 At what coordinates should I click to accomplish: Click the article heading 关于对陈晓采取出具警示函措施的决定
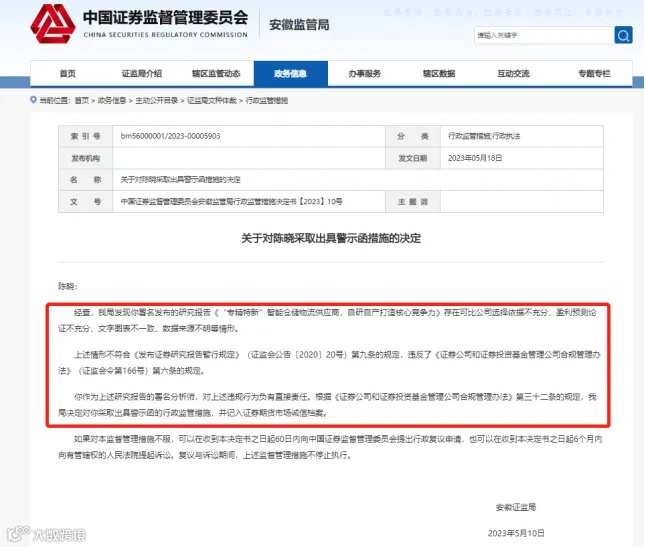pos(331,239)
